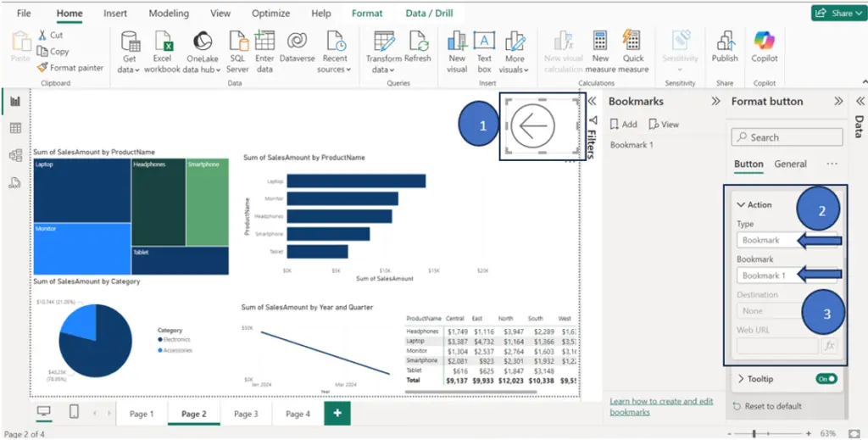Select the Format painter tool

coord(70,68)
